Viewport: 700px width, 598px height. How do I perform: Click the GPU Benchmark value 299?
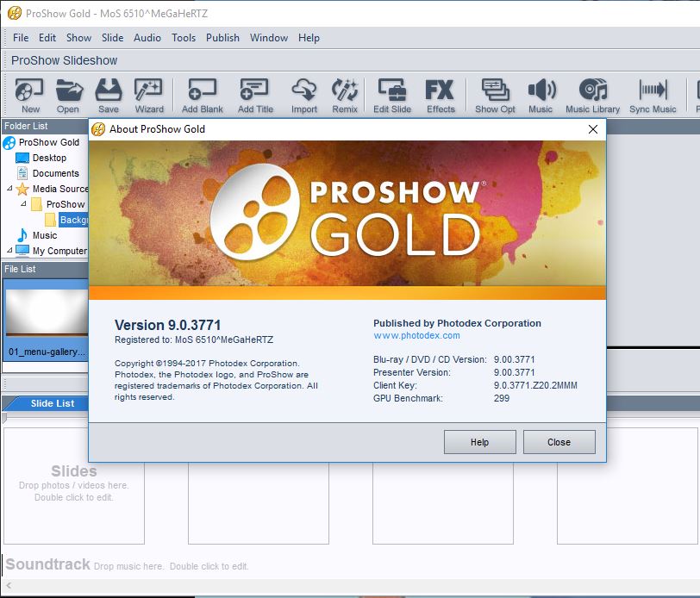pos(502,398)
